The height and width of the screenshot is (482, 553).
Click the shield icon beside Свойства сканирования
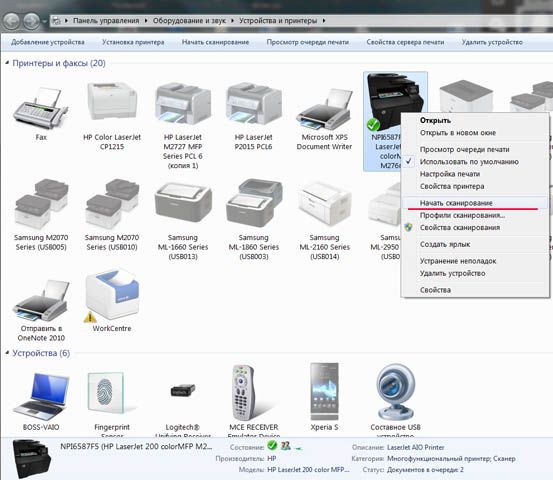coord(409,227)
